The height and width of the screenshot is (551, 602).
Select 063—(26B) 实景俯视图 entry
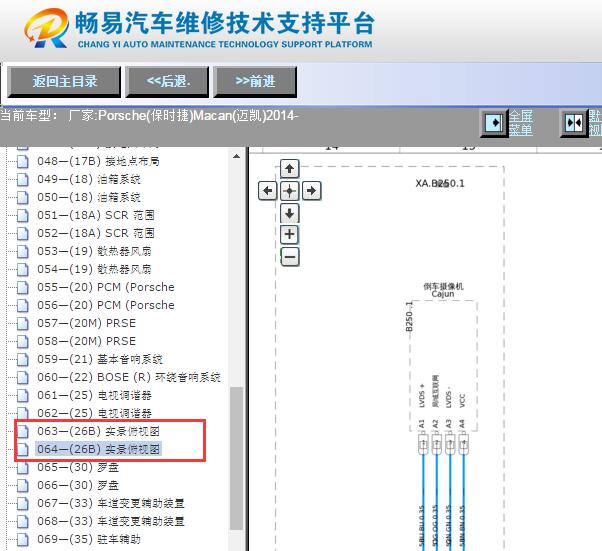(x=98, y=432)
